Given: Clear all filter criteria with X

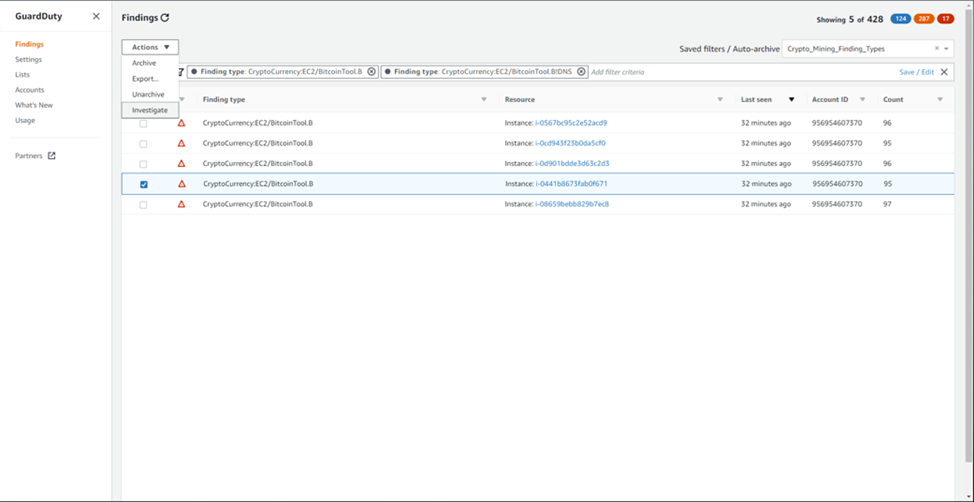Looking at the screenshot, I should pyautogui.click(x=944, y=72).
